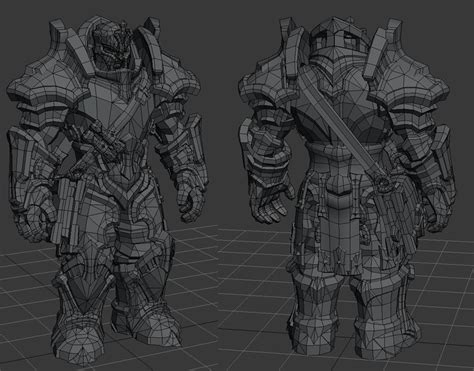Image resolution: width=474 pixels, height=371 pixels.
Task: Select the back-view model's helmet
Action: pyautogui.click(x=340, y=43)
